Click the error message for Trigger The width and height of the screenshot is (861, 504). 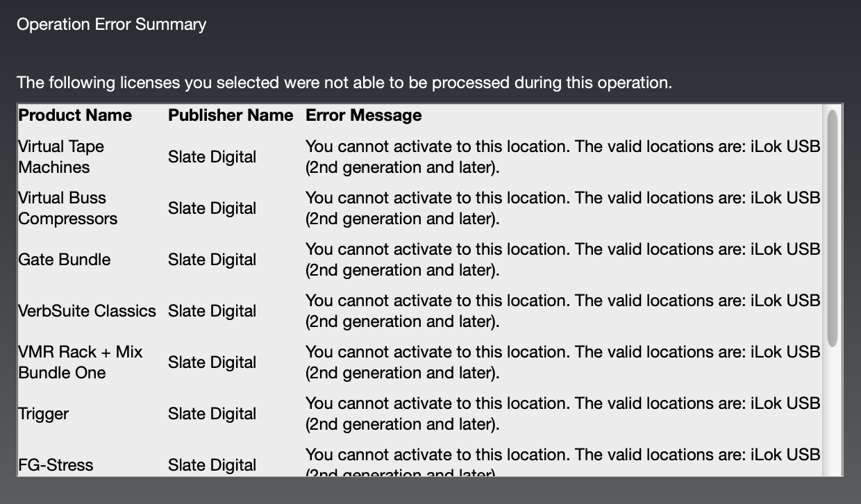(x=563, y=414)
